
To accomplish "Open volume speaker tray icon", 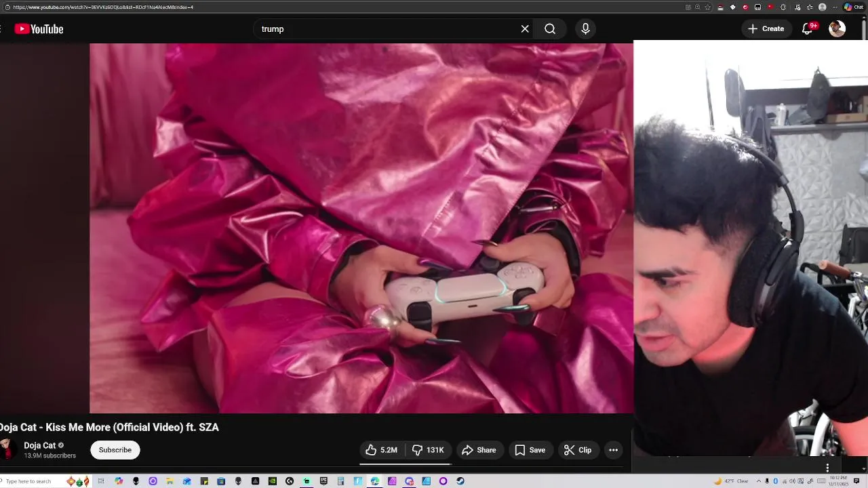I will [x=792, y=481].
